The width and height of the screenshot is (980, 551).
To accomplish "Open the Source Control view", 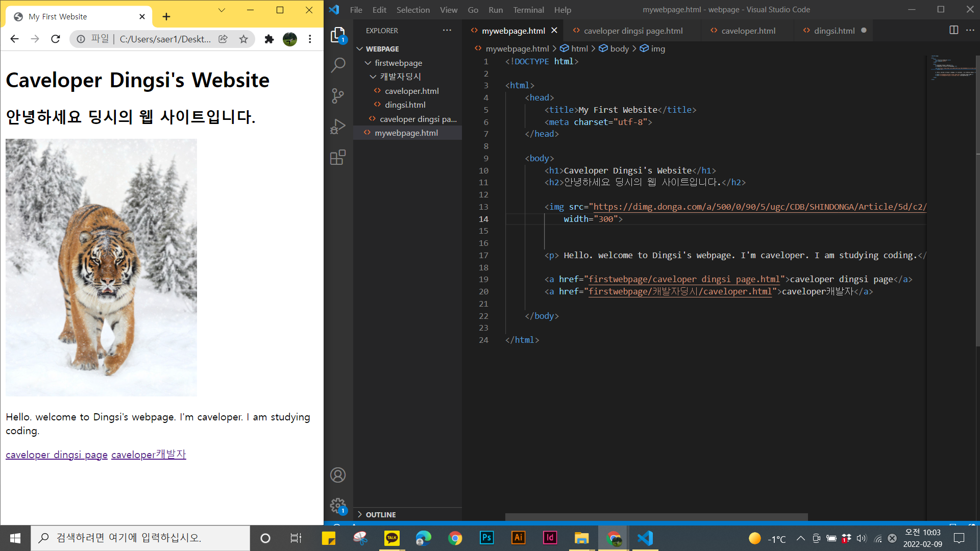I will tap(338, 96).
